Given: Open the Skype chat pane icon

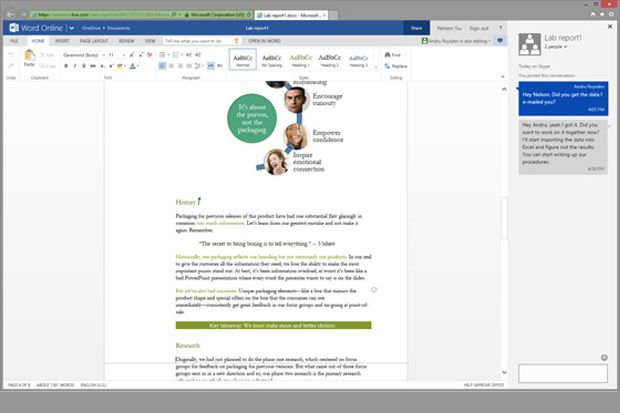Looking at the screenshot, I should point(500,40).
